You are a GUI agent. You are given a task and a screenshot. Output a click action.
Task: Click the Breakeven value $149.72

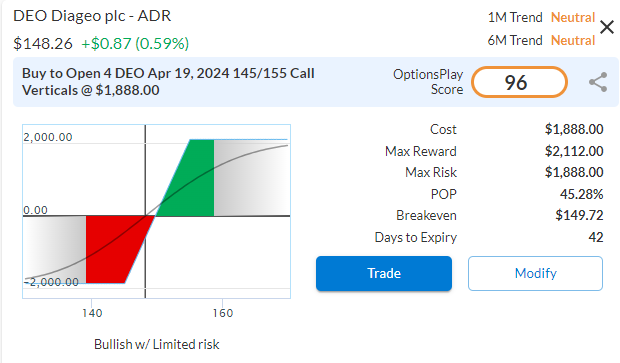579,215
